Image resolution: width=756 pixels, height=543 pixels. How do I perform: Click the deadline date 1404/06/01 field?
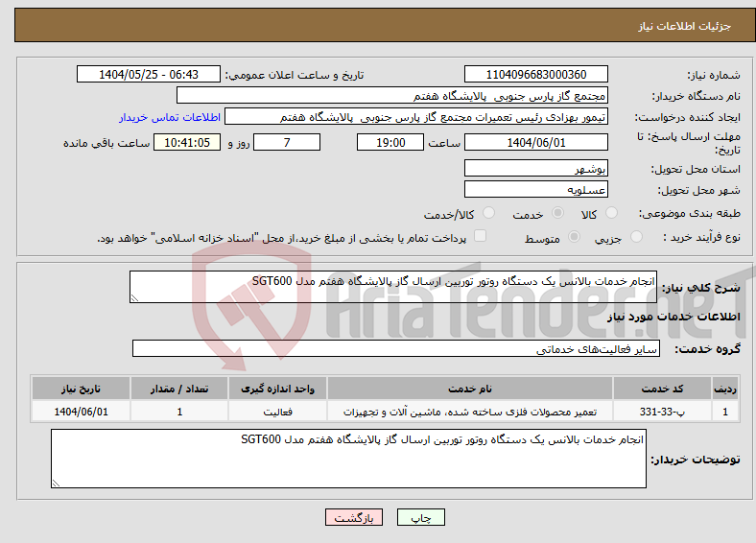coord(535,142)
